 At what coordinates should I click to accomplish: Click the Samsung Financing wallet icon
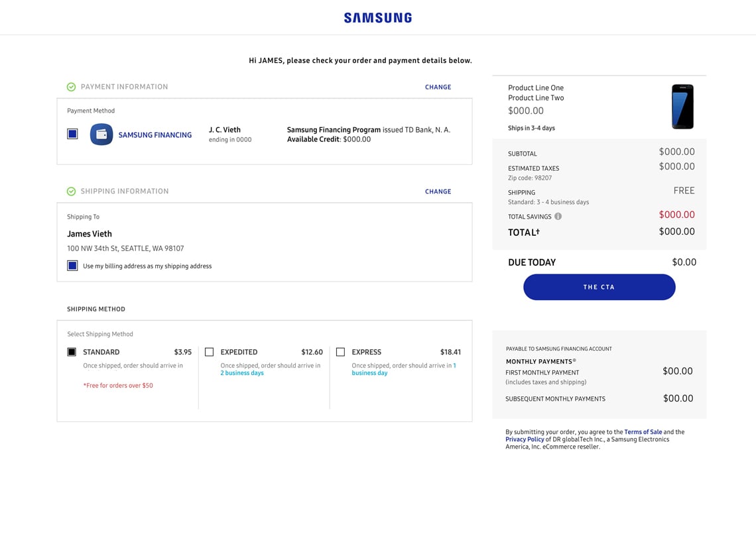pyautogui.click(x=101, y=134)
